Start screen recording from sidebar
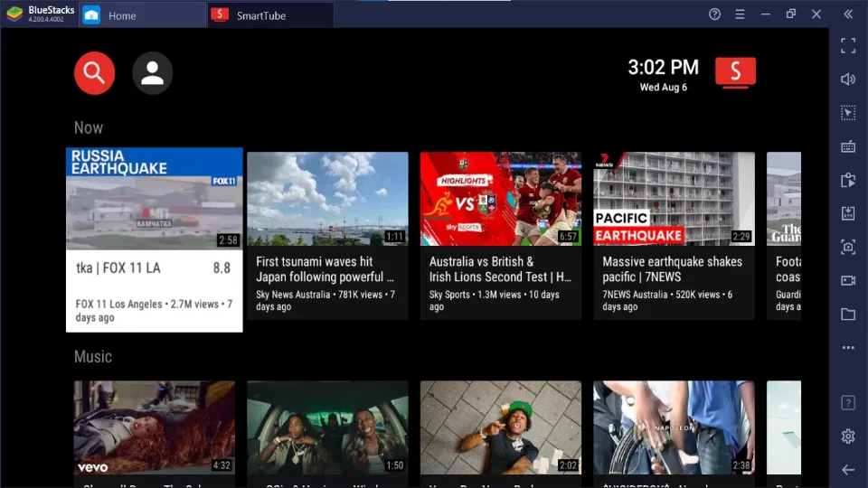This screenshot has width=868, height=488. (x=848, y=280)
